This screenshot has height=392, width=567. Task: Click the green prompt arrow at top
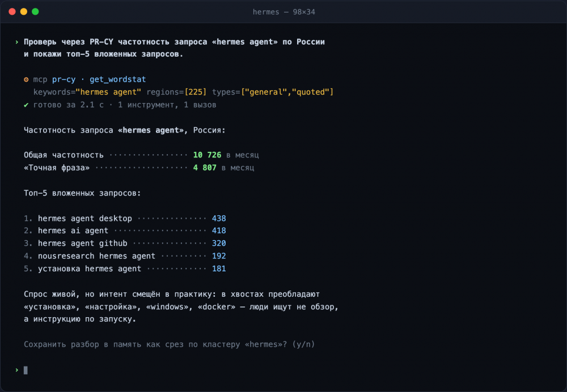pyautogui.click(x=16, y=42)
